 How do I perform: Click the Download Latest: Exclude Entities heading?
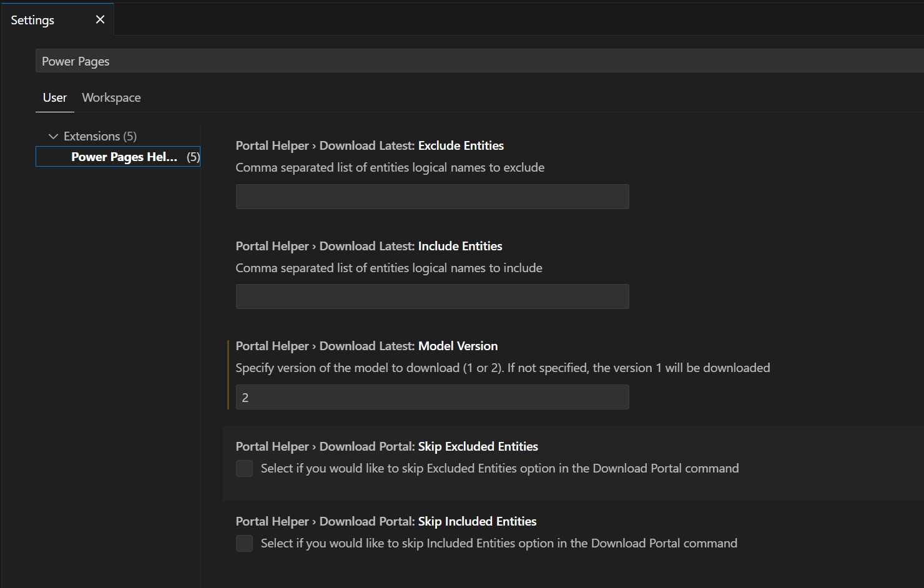coord(370,145)
